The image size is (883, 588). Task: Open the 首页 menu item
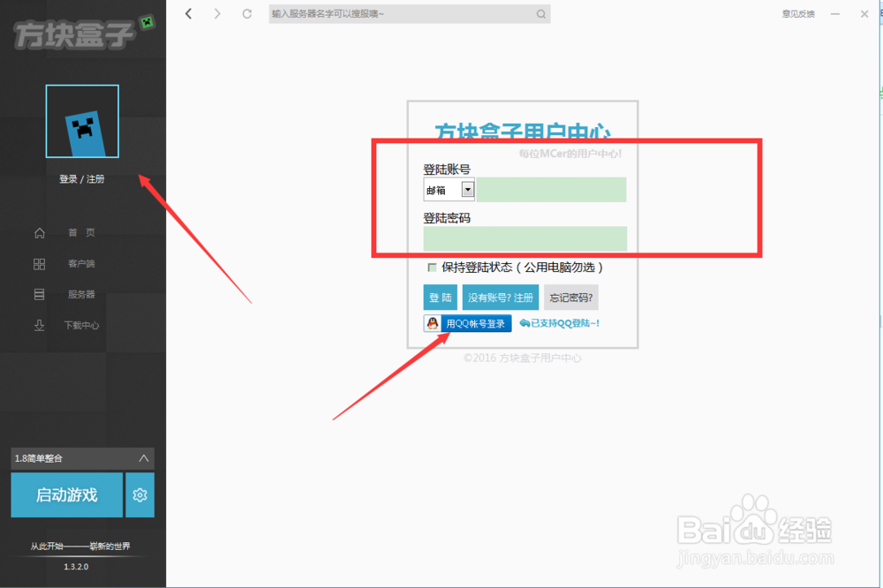click(x=81, y=232)
